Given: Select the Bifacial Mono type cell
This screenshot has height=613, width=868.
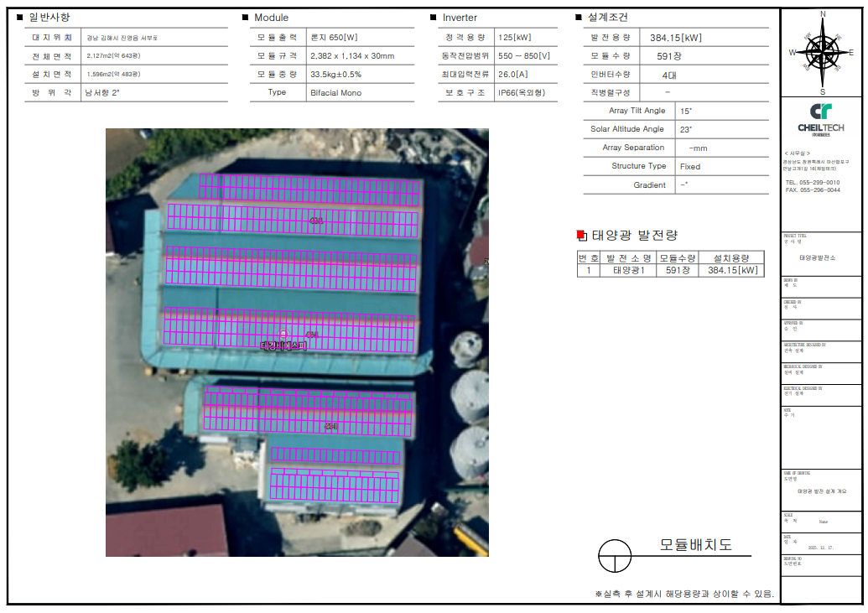Looking at the screenshot, I should pos(336,93).
